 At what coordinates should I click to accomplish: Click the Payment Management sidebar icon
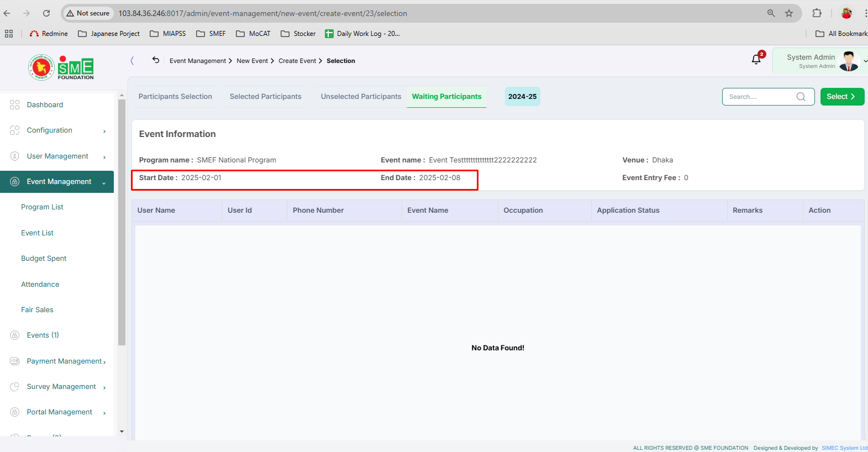tap(15, 361)
